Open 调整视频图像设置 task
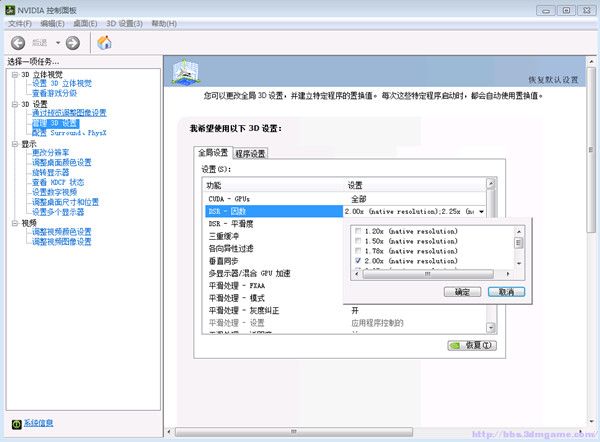 click(x=62, y=242)
